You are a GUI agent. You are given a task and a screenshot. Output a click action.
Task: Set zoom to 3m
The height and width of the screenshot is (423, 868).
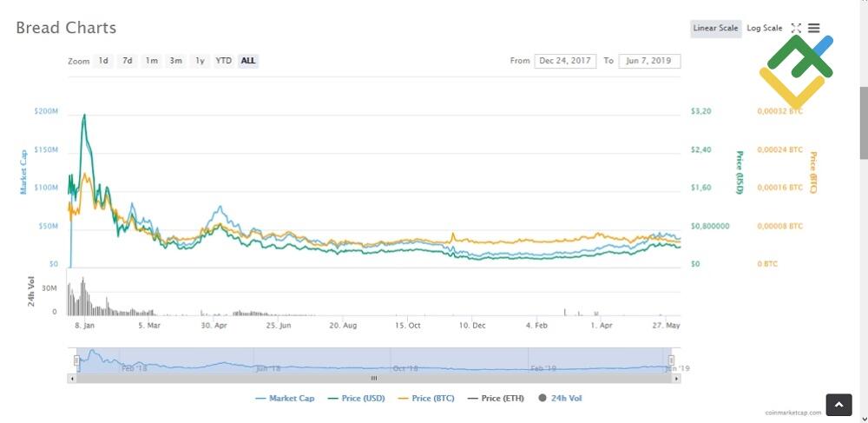point(176,61)
